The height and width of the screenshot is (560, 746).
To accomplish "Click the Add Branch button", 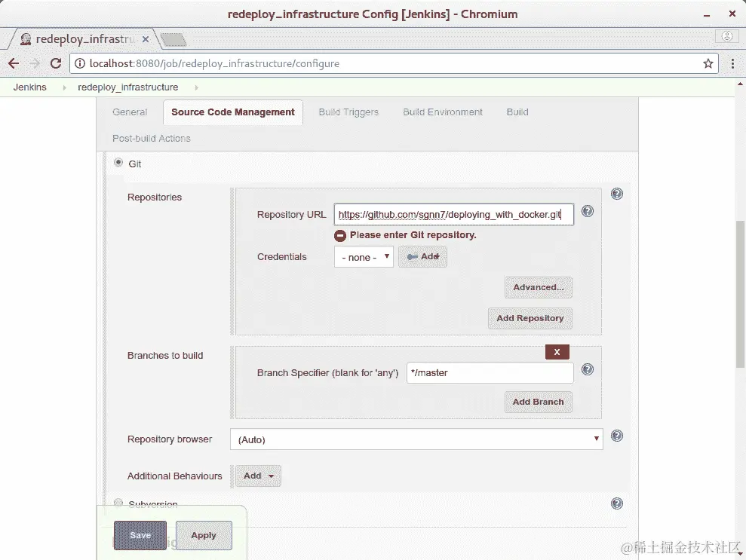I will point(538,402).
